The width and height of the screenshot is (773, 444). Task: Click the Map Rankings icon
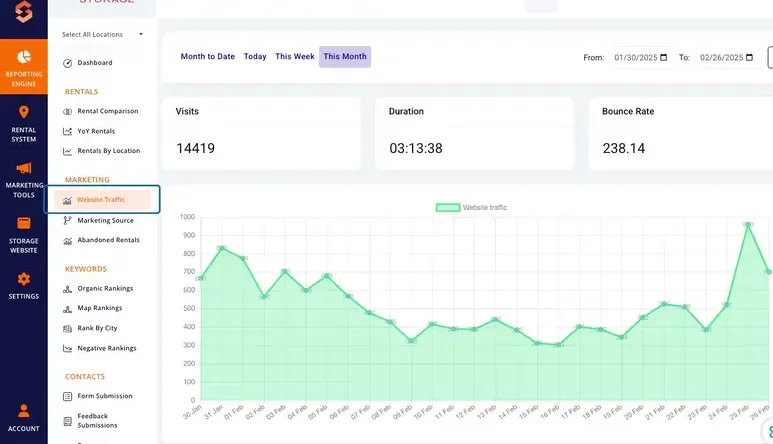pos(68,308)
